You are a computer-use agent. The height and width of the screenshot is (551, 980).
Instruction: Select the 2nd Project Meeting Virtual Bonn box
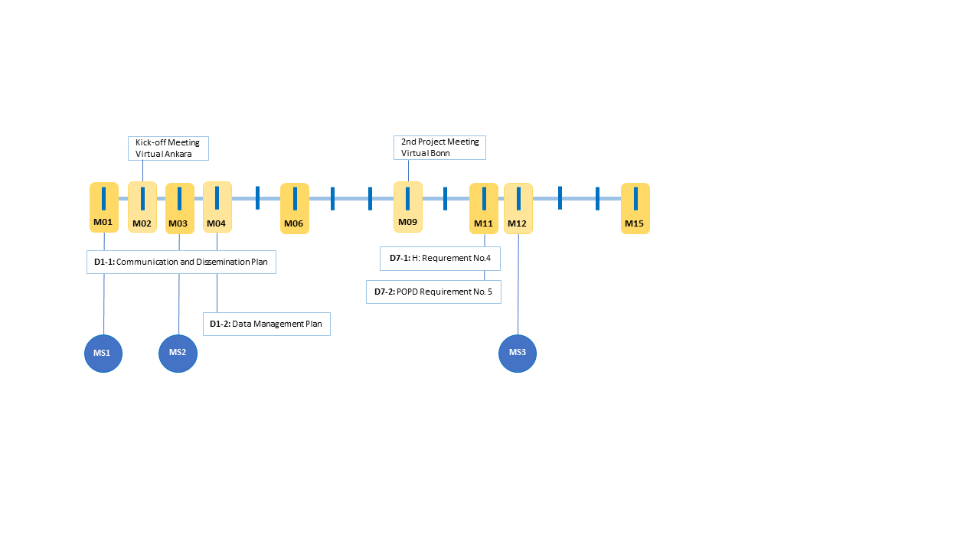[x=439, y=148]
